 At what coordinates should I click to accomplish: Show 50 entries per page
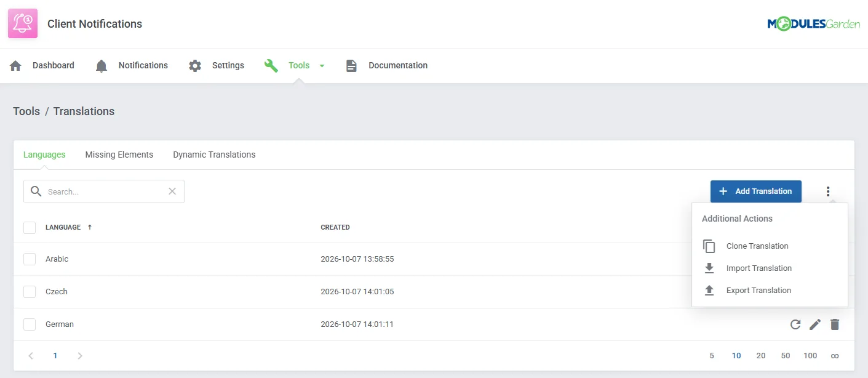pyautogui.click(x=786, y=356)
